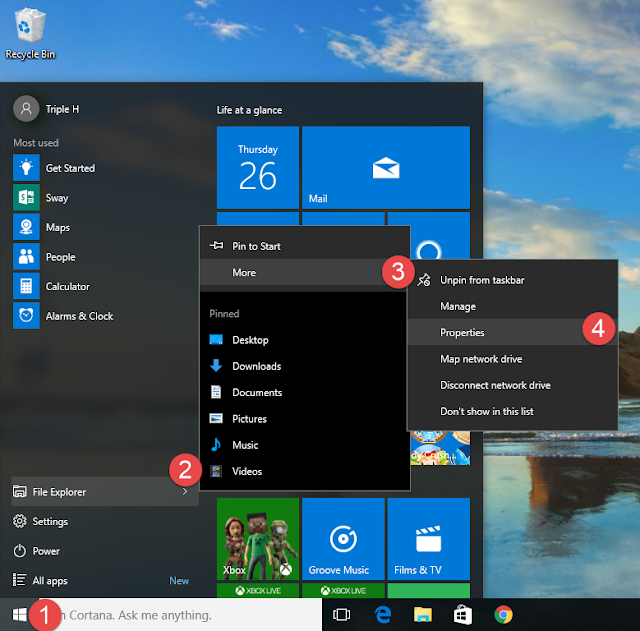Open the Cortana circle tile
640x631 pixels.
pyautogui.click(x=429, y=243)
